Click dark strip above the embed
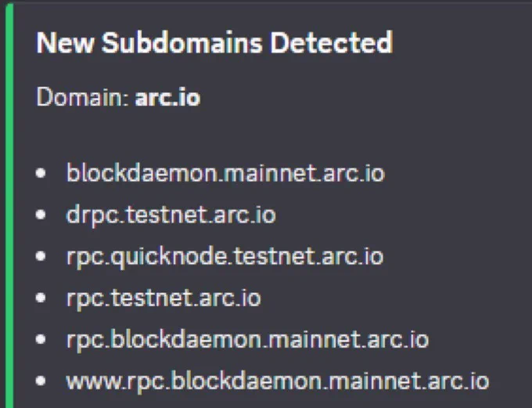532x408 pixels. click(x=266, y=1)
